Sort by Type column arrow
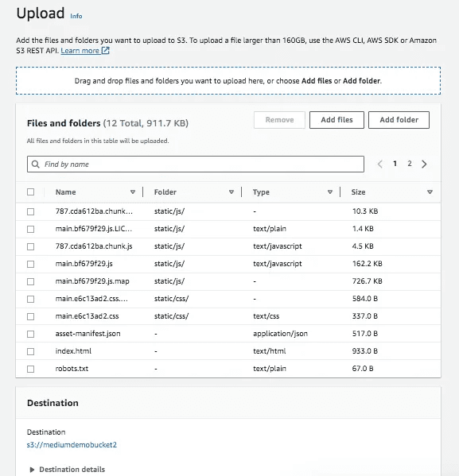Screen dimensions: 459x476 (x=330, y=192)
